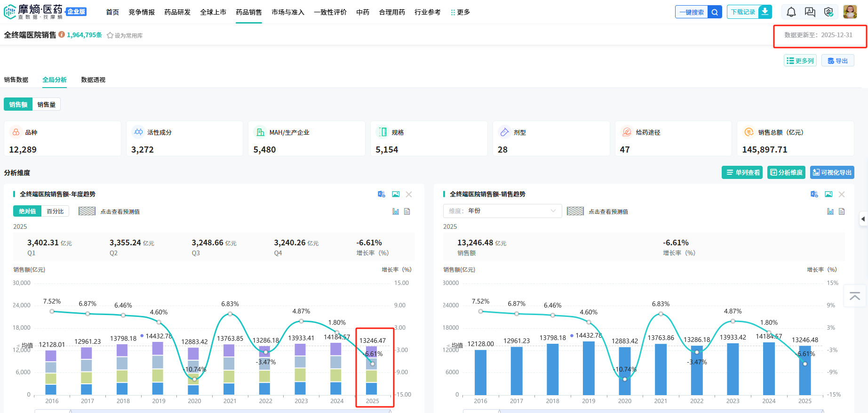Switch right chart to bar chart view icon

point(830,211)
